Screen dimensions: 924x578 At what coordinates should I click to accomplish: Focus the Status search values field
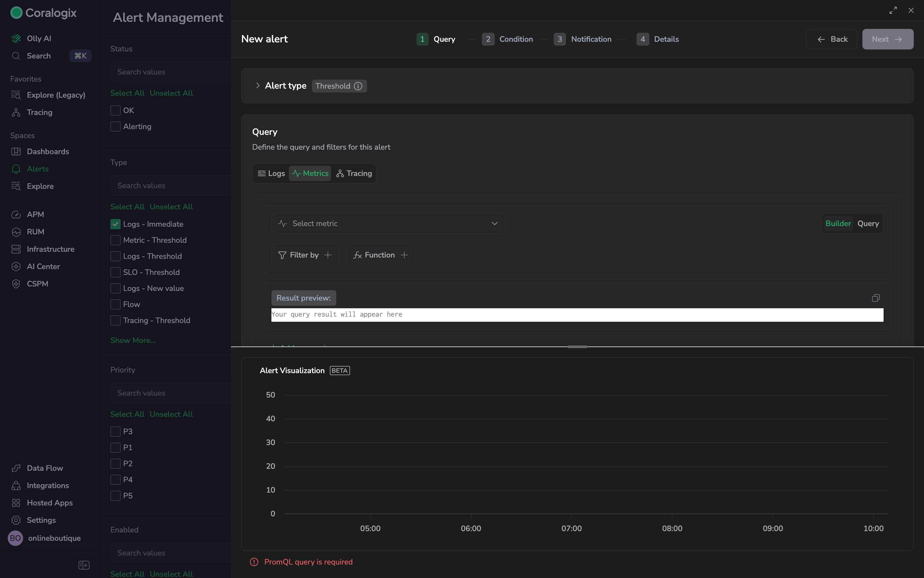coord(171,72)
